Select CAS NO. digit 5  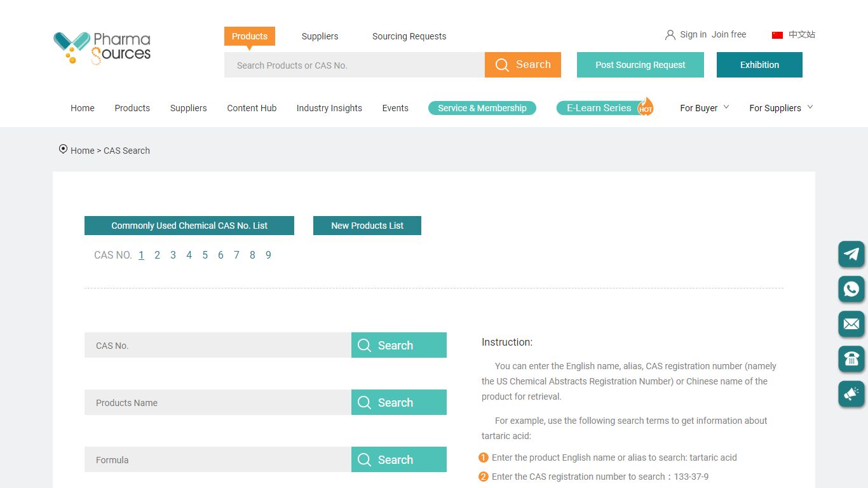(x=205, y=255)
